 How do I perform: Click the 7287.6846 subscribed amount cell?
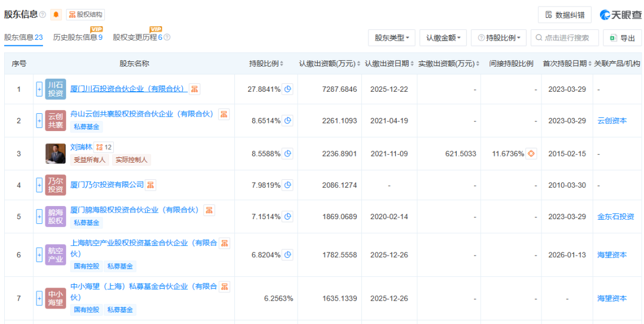coord(340,89)
